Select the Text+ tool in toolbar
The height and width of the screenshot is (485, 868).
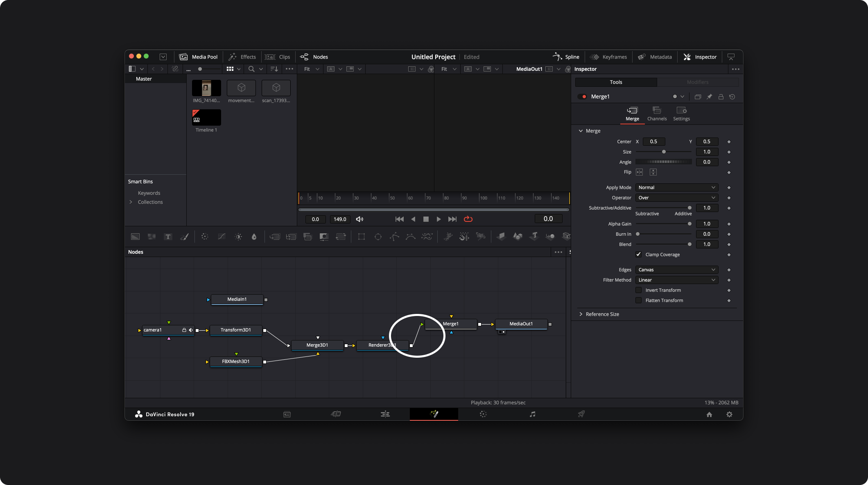tap(168, 237)
